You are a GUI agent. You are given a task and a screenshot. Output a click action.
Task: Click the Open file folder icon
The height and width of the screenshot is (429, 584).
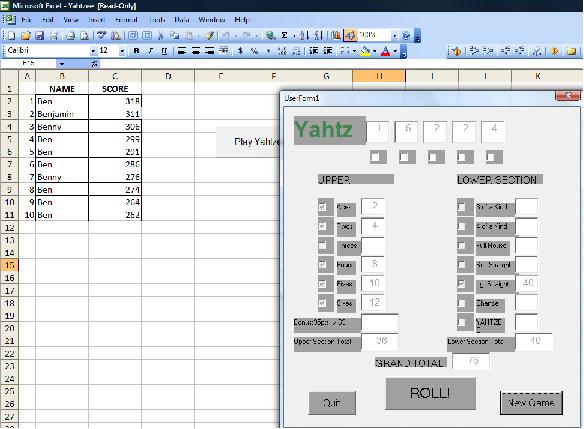(25, 35)
